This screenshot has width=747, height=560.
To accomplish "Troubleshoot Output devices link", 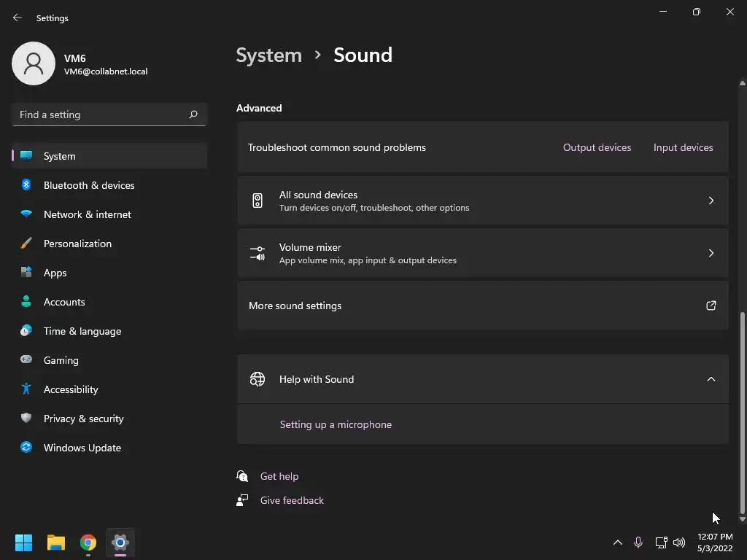I will (597, 147).
